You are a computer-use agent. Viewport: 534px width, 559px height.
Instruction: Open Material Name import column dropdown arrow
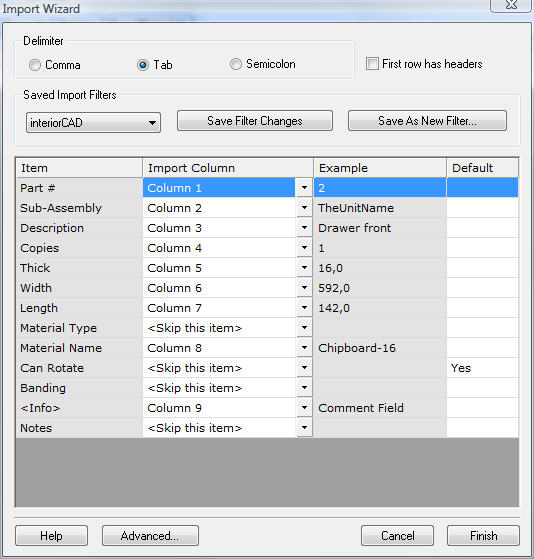click(x=304, y=347)
